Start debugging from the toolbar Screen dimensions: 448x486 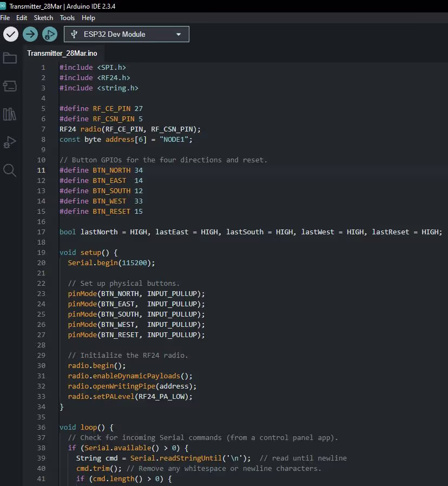tap(50, 34)
